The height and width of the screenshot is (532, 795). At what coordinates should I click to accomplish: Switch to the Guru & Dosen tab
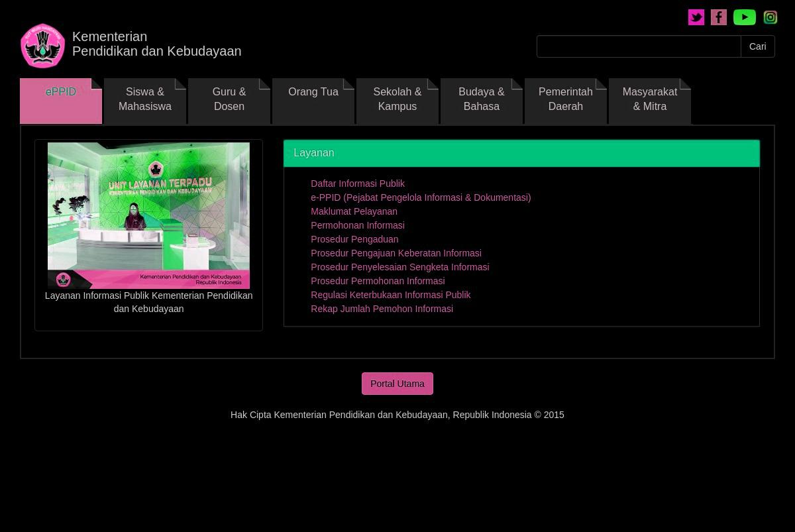click(x=229, y=101)
